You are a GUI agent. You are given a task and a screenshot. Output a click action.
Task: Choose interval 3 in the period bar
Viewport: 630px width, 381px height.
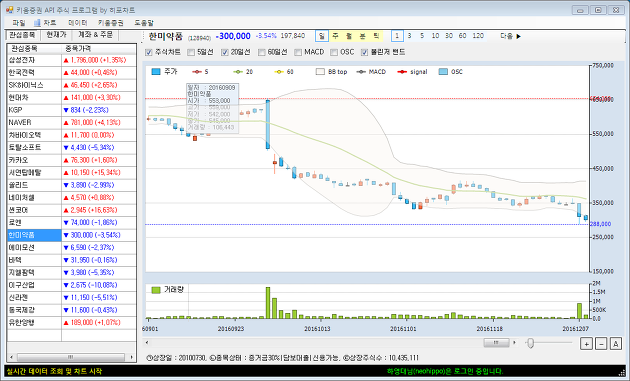pos(409,36)
